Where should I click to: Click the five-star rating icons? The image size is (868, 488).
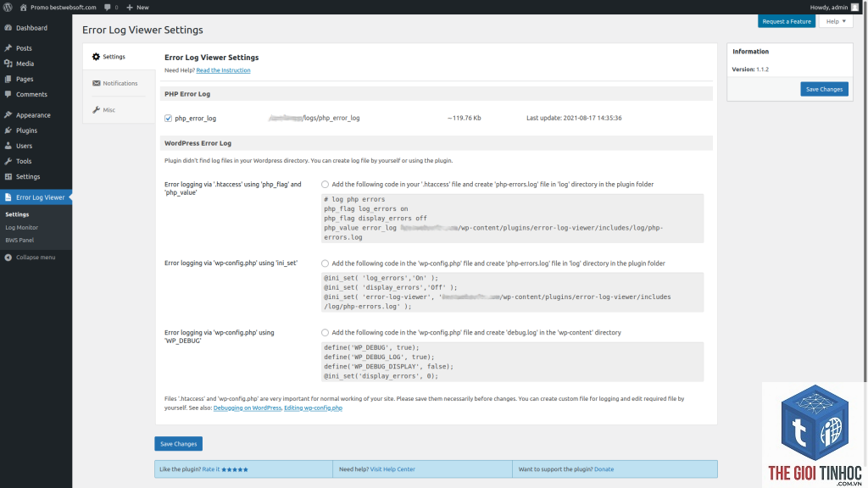[235, 469]
